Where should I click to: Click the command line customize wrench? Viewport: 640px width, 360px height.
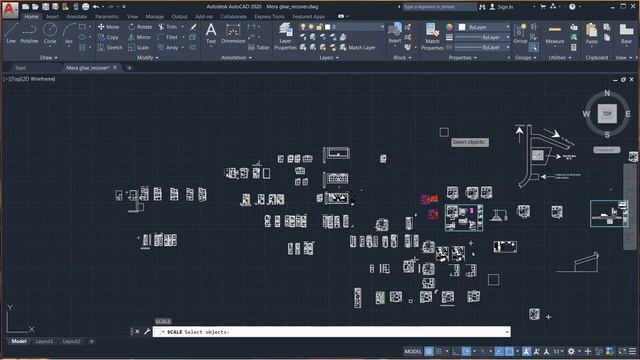coord(147,331)
